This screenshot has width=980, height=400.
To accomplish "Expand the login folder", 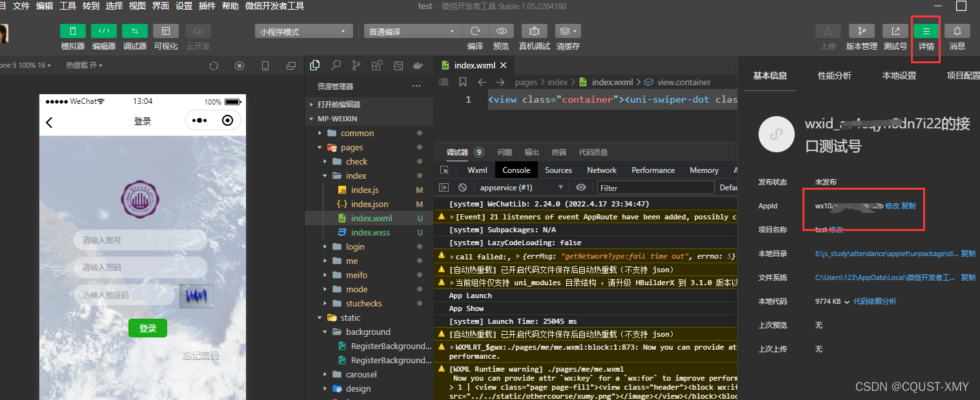I will 355,246.
